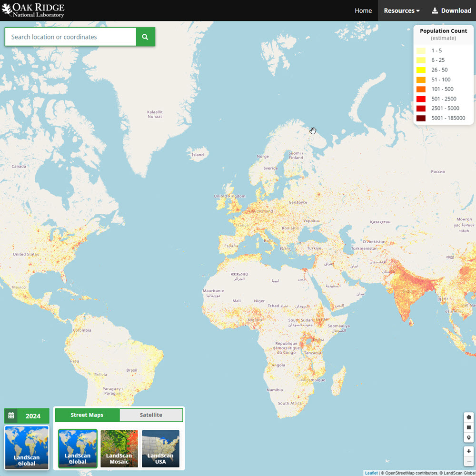Click the Angola map label

(x=278, y=365)
